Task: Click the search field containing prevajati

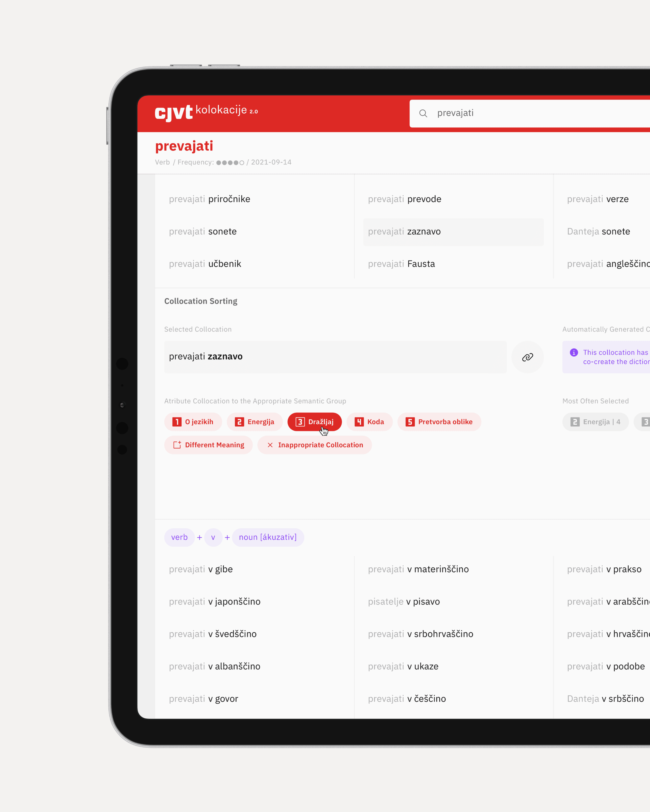Action: [x=530, y=113]
